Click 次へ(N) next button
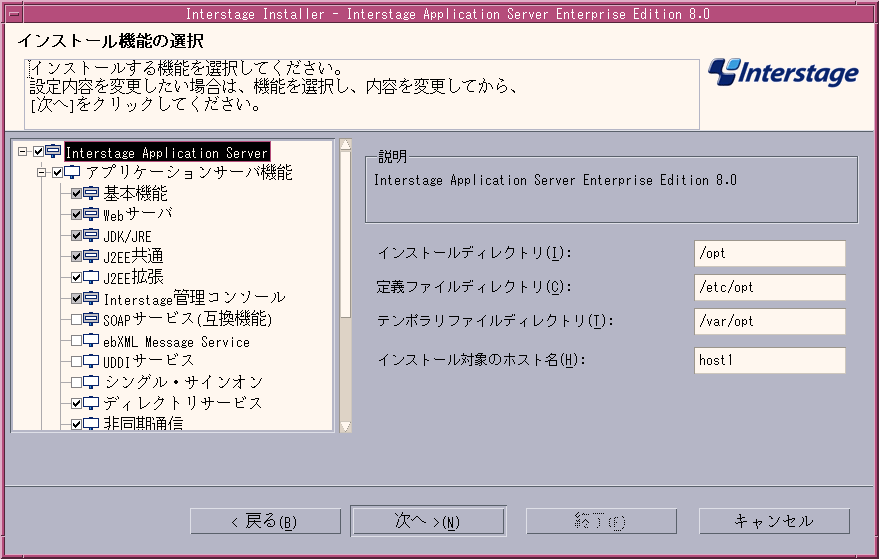Viewport: 879px width, 559px height. pyautogui.click(x=428, y=521)
